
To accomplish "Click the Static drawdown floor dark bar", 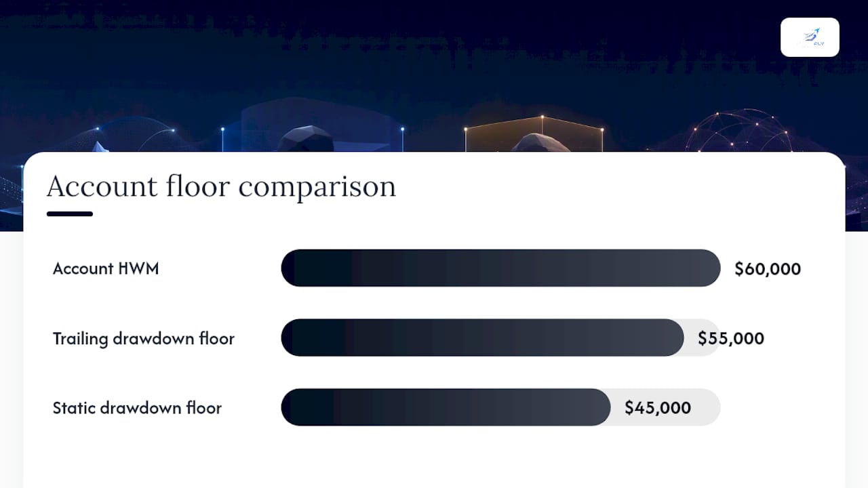I will pos(446,407).
